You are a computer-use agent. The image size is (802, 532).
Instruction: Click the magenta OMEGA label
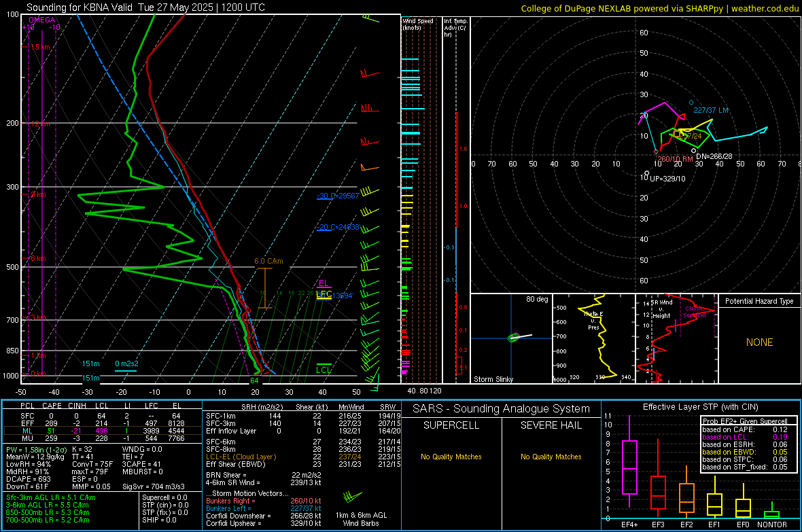[x=42, y=20]
